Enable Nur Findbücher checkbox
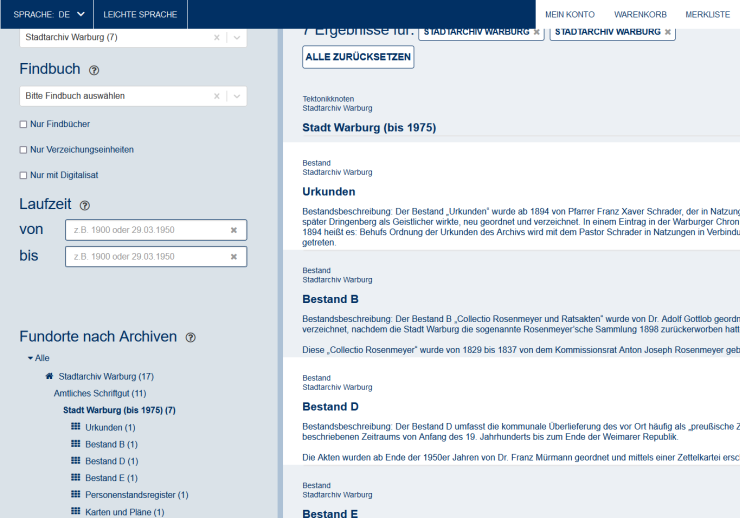Screen dimensions: 740x518 click(x=23, y=125)
